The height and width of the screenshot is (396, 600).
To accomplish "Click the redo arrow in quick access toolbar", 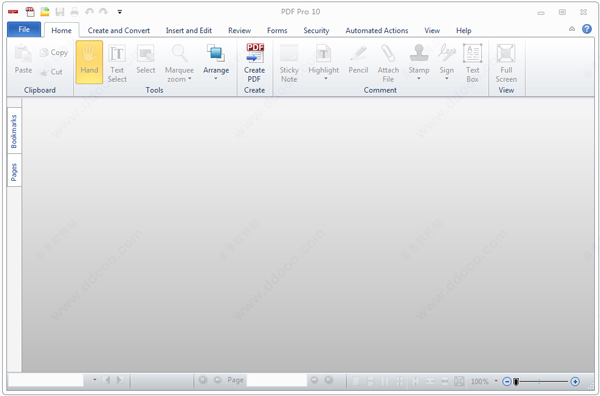I will tap(103, 12).
